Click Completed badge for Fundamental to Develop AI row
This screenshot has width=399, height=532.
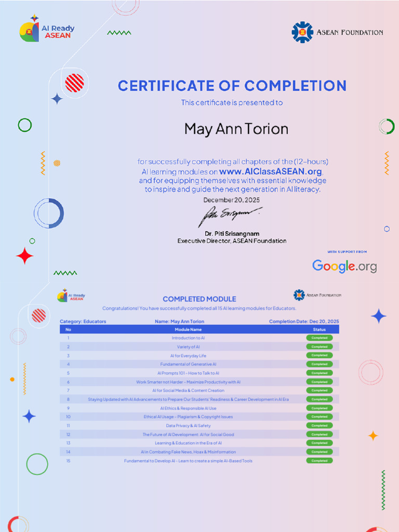point(320,461)
